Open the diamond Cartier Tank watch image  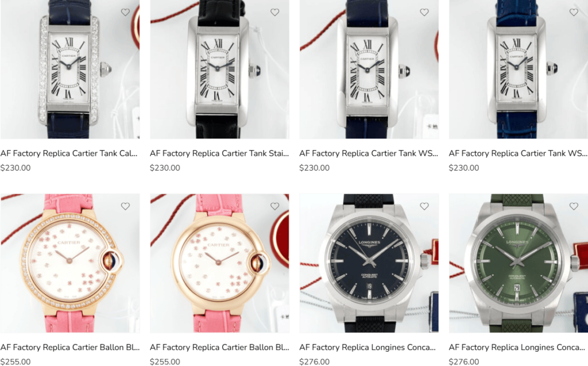69,70
